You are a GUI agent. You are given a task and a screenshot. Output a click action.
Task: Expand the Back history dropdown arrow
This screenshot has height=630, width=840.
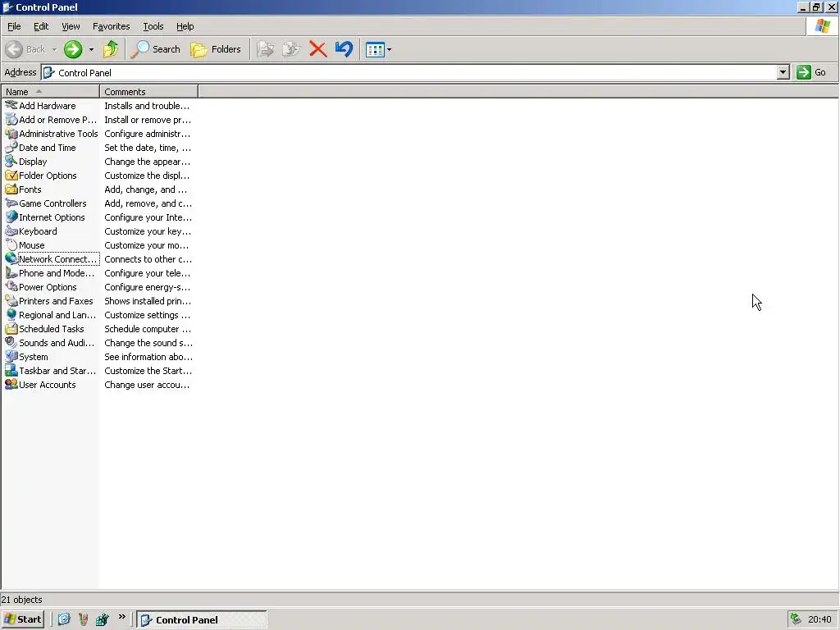(54, 50)
